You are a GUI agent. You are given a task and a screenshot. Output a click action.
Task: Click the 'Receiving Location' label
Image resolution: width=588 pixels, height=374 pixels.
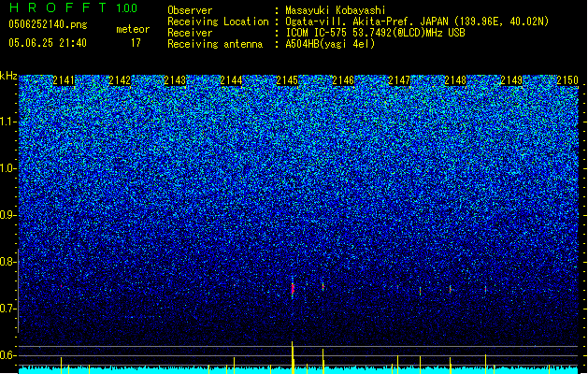point(218,22)
